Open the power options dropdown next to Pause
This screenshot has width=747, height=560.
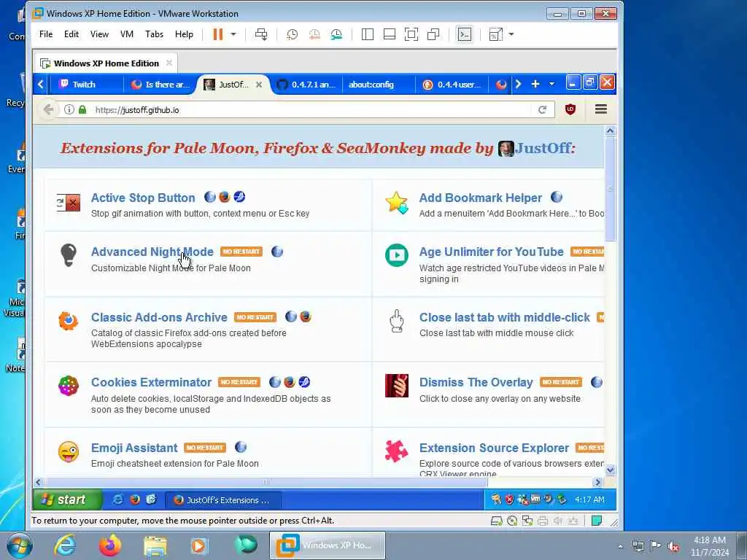pyautogui.click(x=233, y=34)
